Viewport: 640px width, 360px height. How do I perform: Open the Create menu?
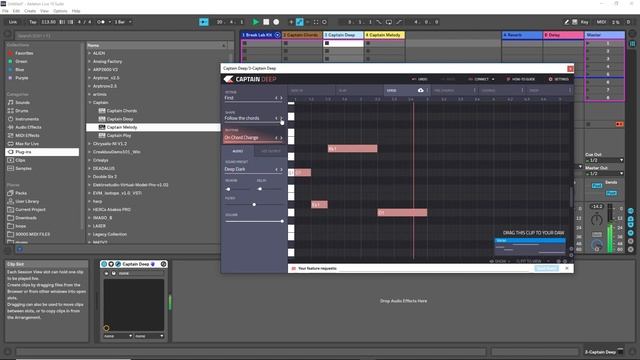pyautogui.click(x=30, y=11)
